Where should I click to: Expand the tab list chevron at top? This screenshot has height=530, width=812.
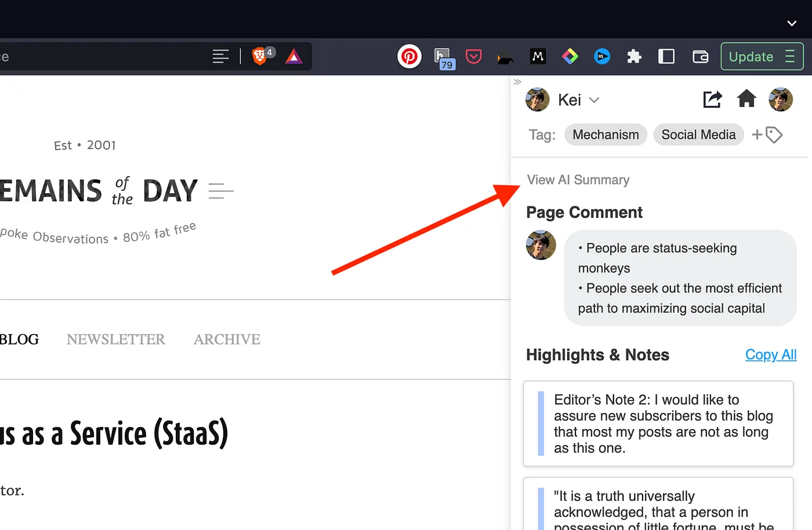[792, 23]
